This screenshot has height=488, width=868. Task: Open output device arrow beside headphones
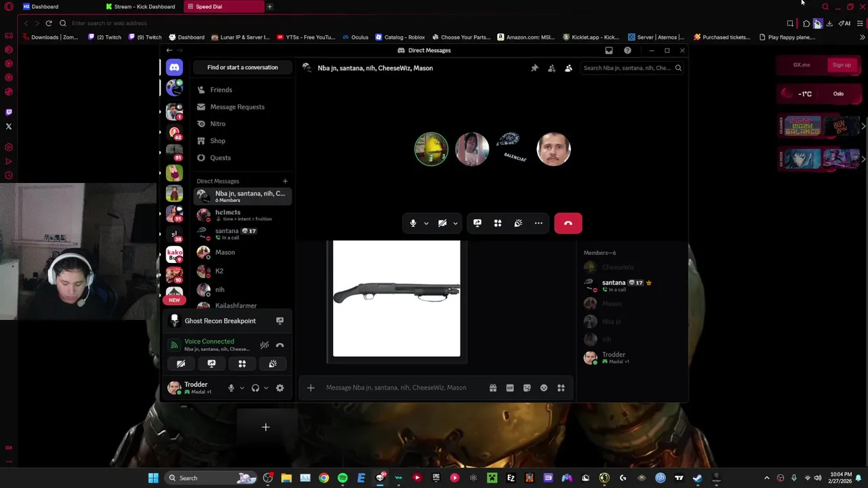[266, 388]
